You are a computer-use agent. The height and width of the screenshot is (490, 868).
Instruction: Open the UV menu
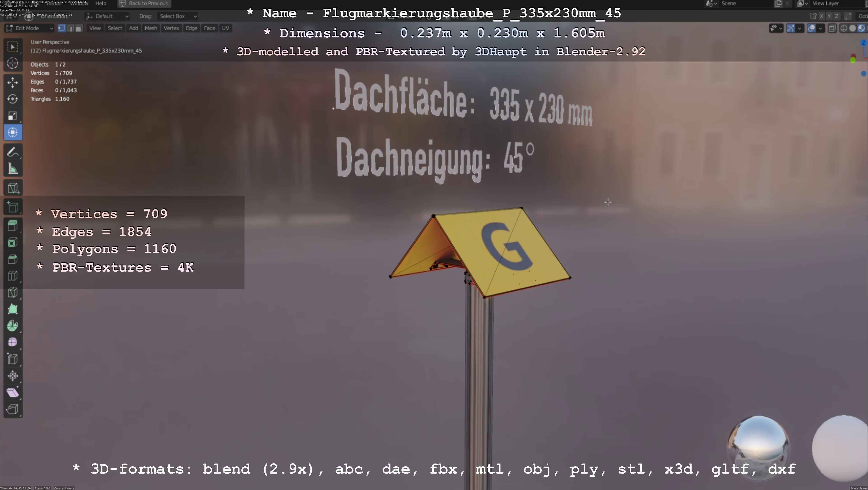[225, 28]
